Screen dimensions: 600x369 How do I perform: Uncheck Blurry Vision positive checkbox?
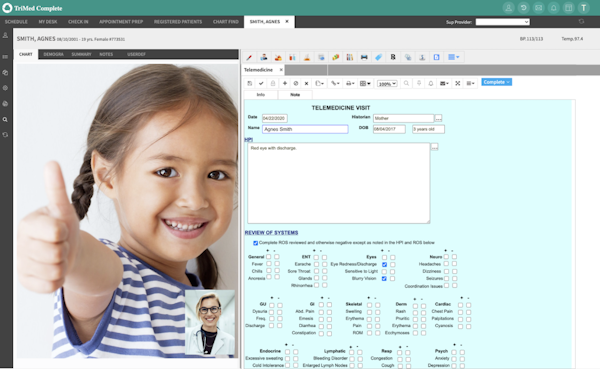pos(384,279)
